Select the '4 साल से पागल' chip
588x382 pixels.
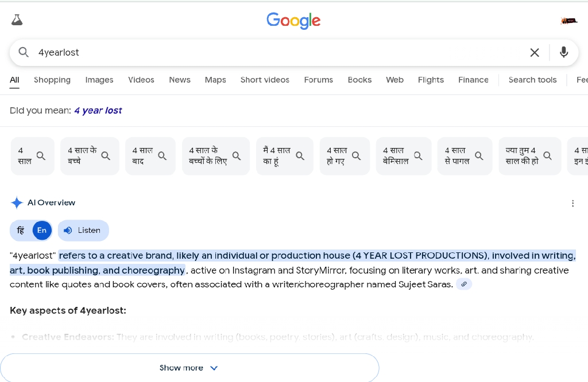pos(465,156)
